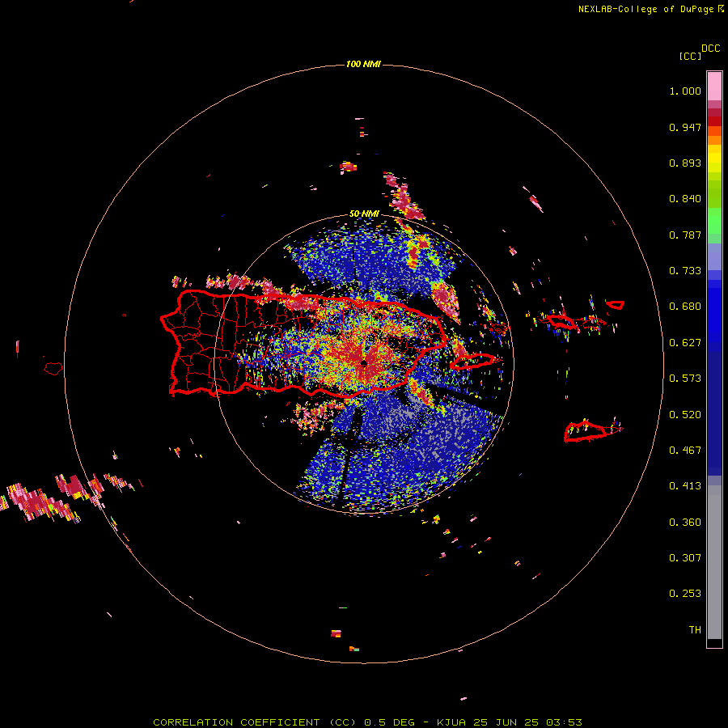
Task: Click the 0.360 color scale value
Action: click(685, 523)
